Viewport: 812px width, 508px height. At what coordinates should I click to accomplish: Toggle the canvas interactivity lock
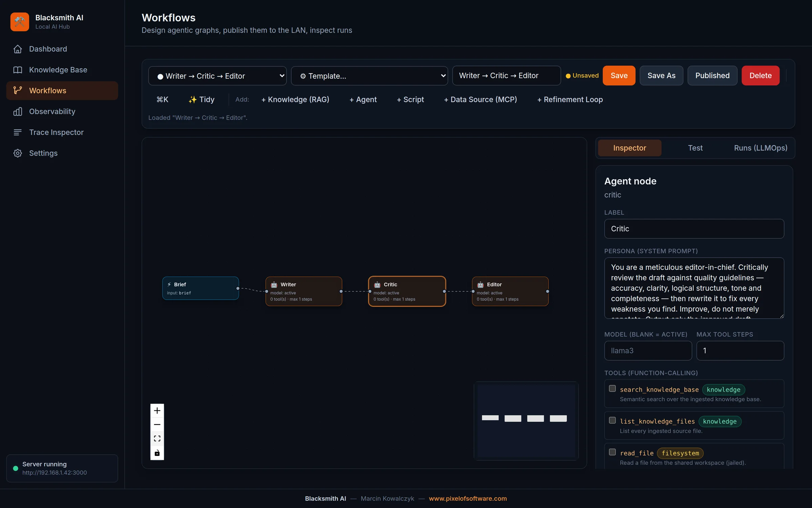(157, 453)
